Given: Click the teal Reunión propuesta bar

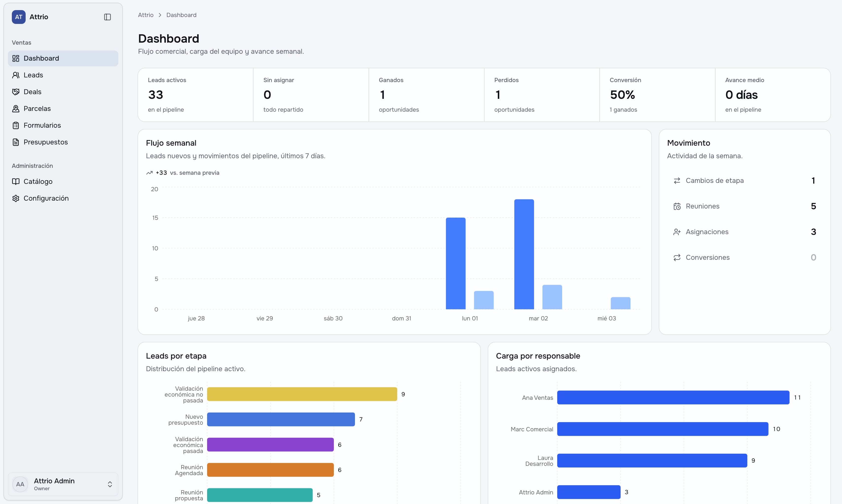Looking at the screenshot, I should (x=260, y=495).
